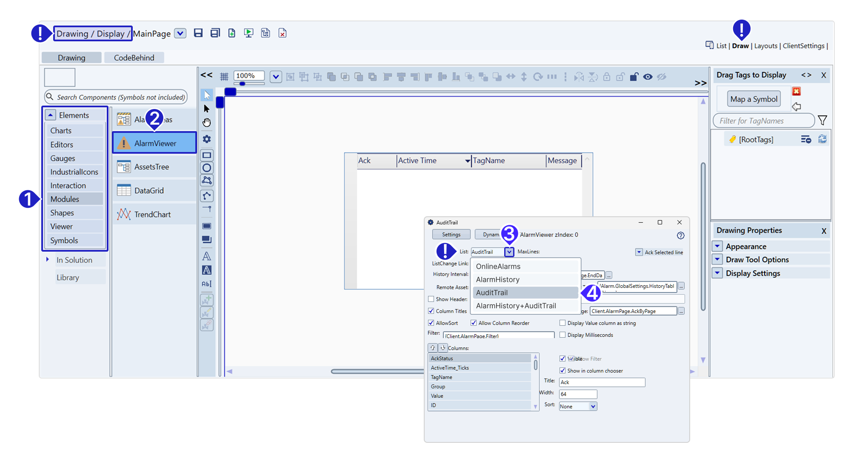Click the funnel filter icon beside Filter for TagNames

(822, 120)
